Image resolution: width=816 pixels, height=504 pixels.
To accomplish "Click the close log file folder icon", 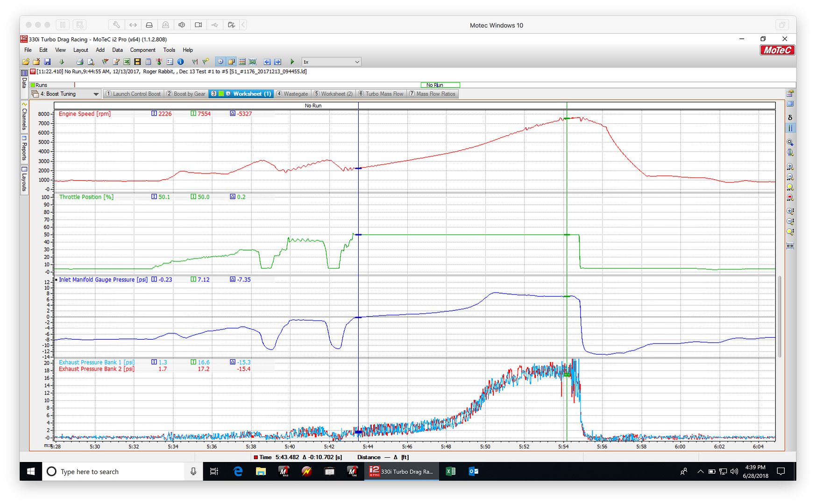I will click(36, 62).
